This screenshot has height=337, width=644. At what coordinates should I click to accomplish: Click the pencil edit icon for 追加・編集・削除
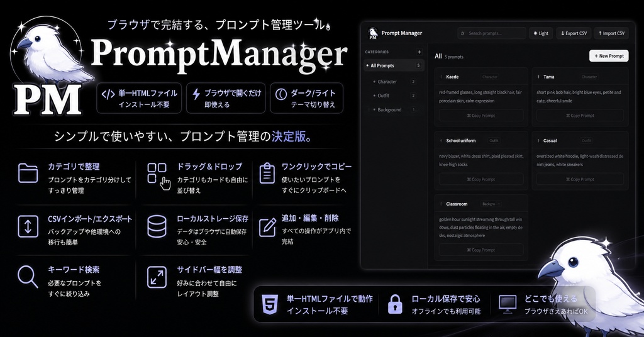(x=267, y=227)
